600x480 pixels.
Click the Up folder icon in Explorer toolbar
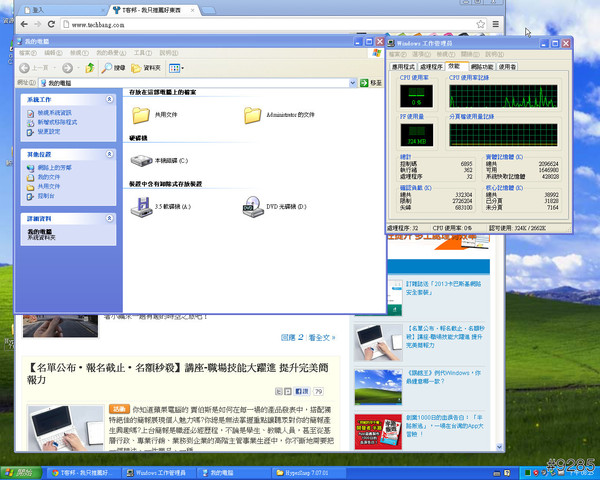point(90,67)
